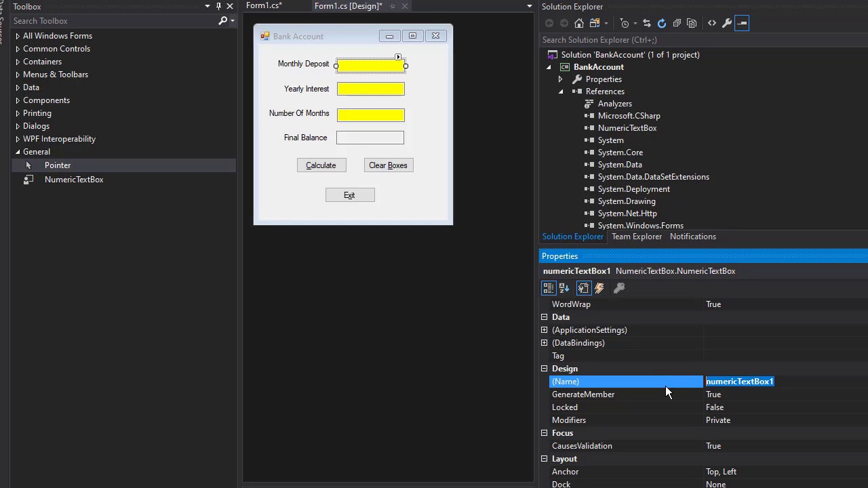The width and height of the screenshot is (868, 488).
Task: Click the Properties folder wrench icon in solution tree
Action: pos(577,79)
